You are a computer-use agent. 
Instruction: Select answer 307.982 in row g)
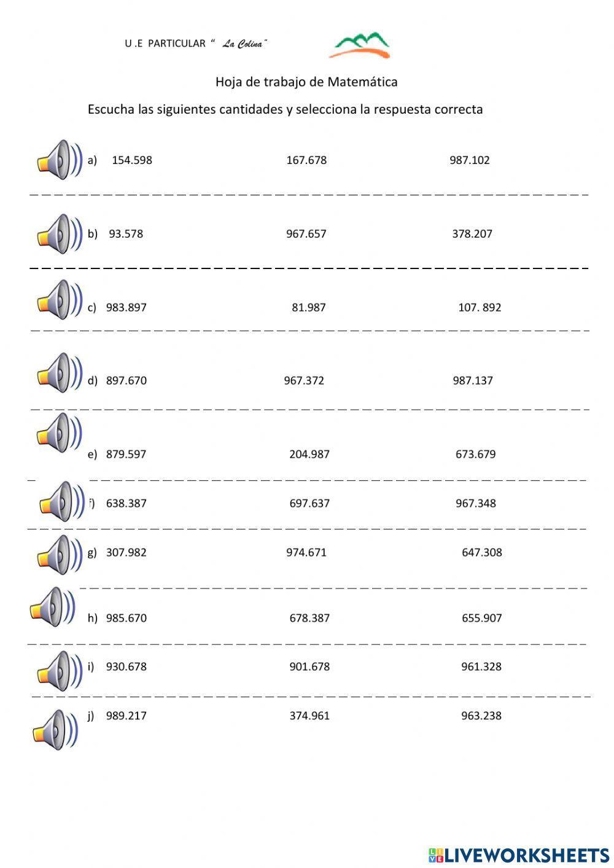coord(126,552)
